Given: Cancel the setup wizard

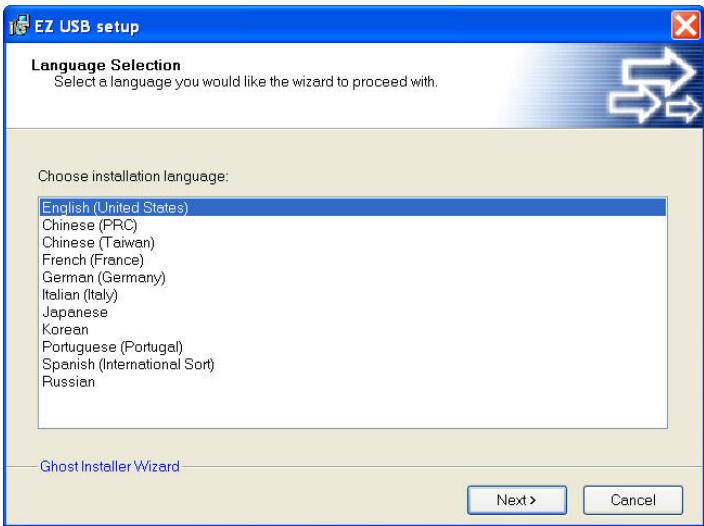Looking at the screenshot, I should (x=633, y=500).
